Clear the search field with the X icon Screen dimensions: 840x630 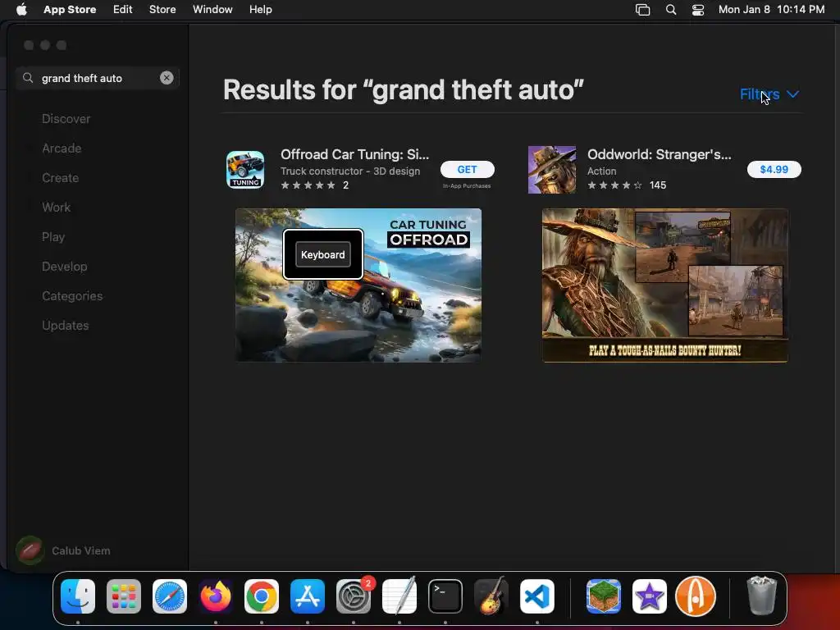(167, 78)
